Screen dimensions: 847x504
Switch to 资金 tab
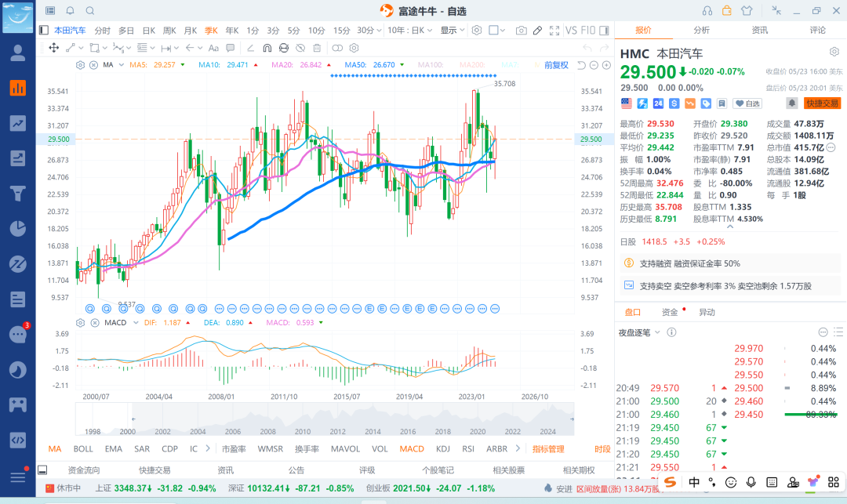tap(670, 313)
